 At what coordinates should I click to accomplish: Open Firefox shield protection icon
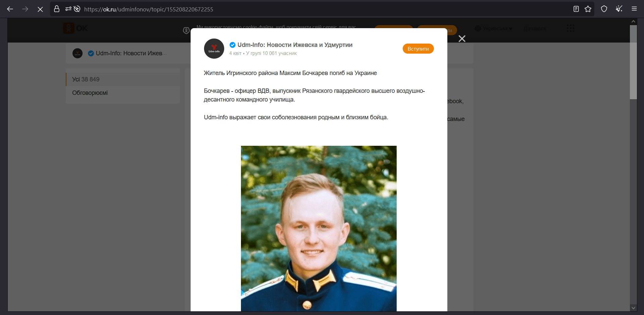point(604,9)
